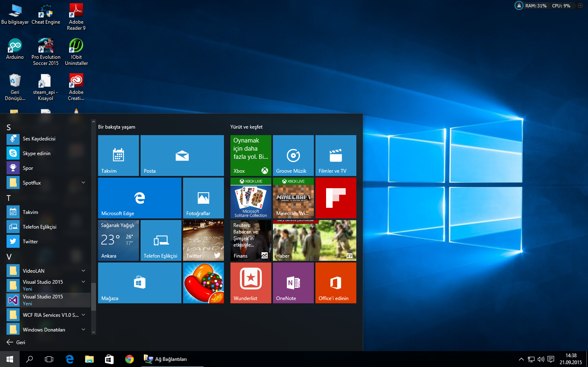Open OneNote from the tiles
This screenshot has height=367, width=588.
coord(293,283)
